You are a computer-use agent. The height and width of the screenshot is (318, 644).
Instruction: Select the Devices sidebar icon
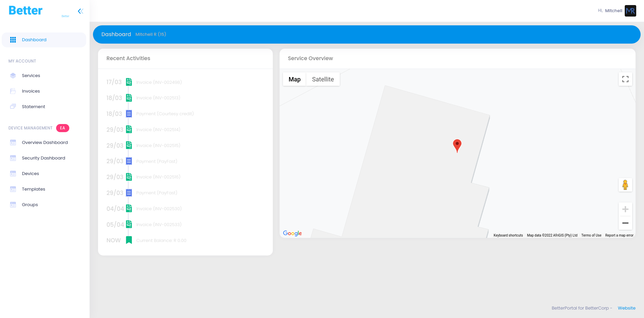pyautogui.click(x=13, y=173)
